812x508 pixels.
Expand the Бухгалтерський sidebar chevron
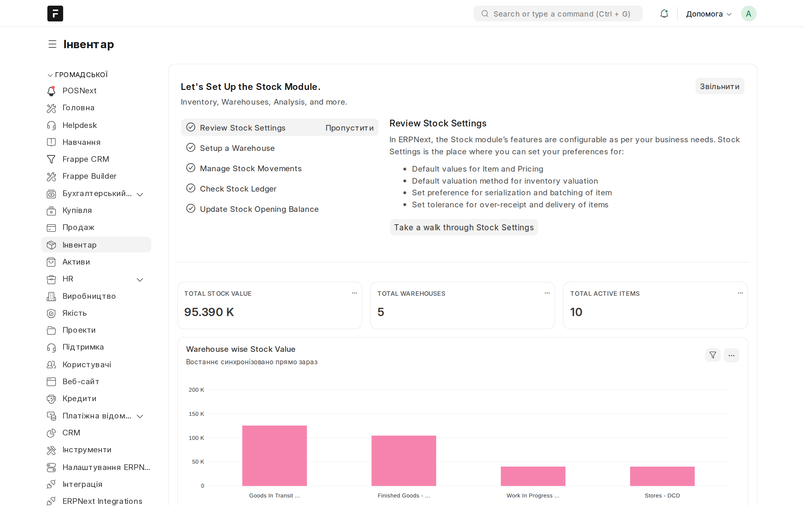140,194
